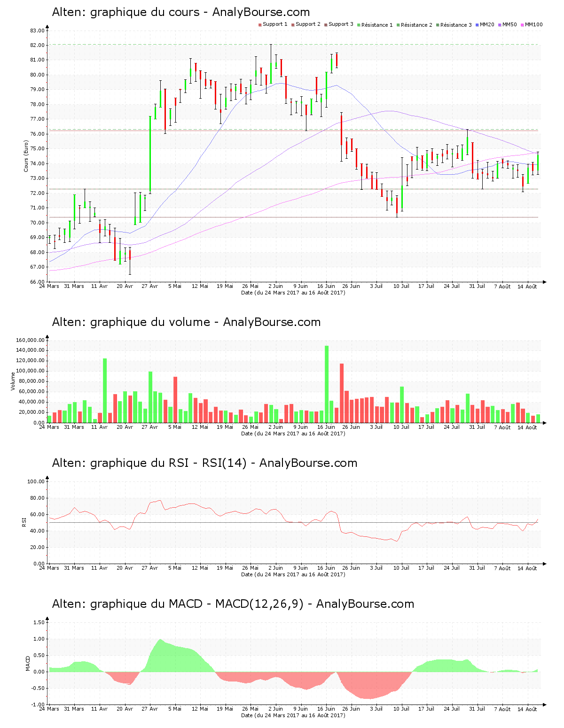Select the MM100 legend label

tap(533, 24)
